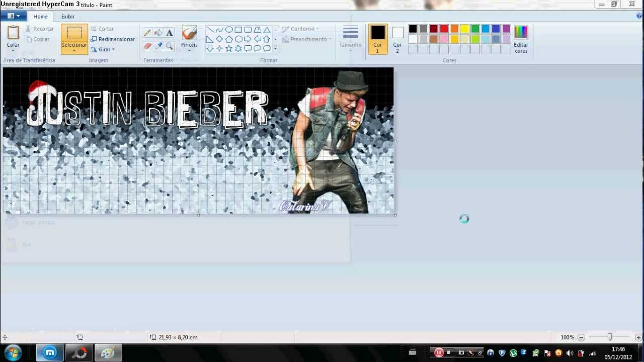The width and height of the screenshot is (644, 362).
Task: Choose the five-point star shape
Action: click(x=229, y=49)
